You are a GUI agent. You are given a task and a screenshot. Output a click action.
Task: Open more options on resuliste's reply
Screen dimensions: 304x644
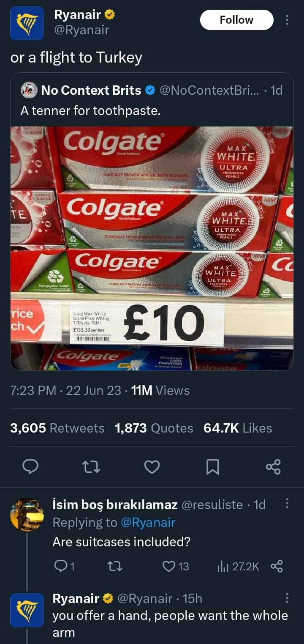[x=288, y=504]
